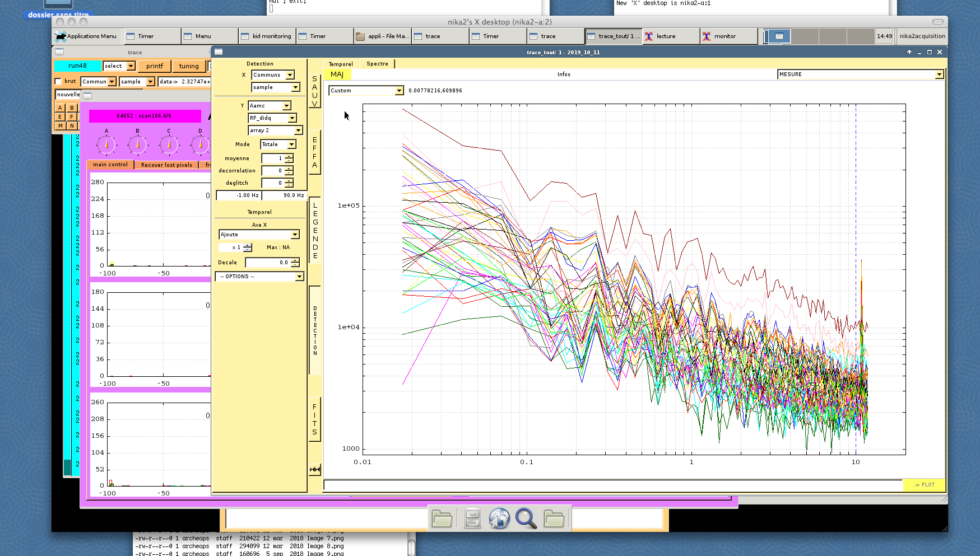
Task: Toggle the brut checkbox
Action: coord(58,81)
